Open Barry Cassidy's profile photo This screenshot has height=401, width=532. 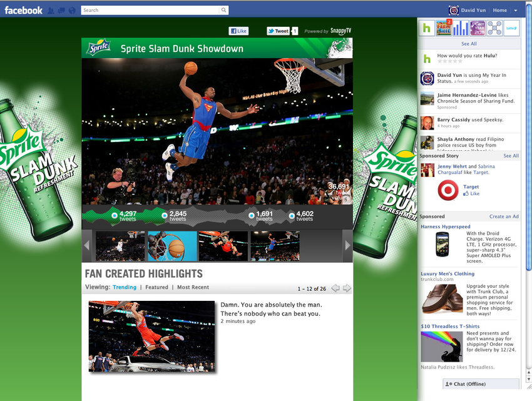pyautogui.click(x=427, y=123)
